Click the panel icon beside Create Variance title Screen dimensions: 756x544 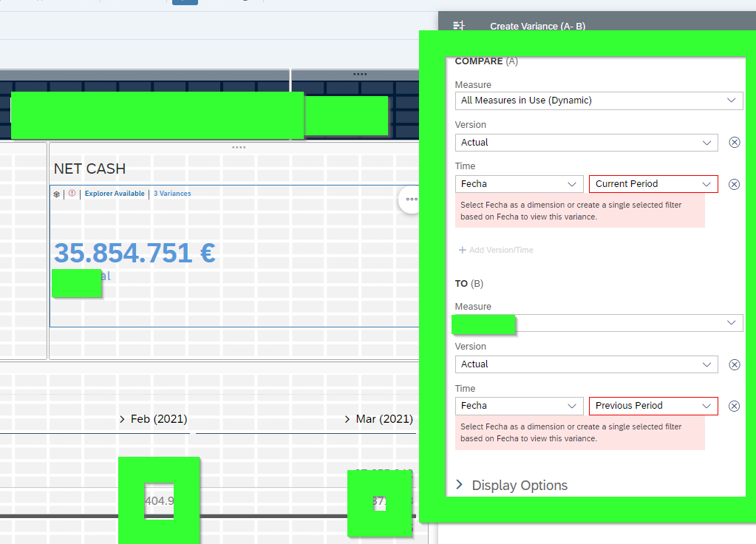(x=459, y=26)
